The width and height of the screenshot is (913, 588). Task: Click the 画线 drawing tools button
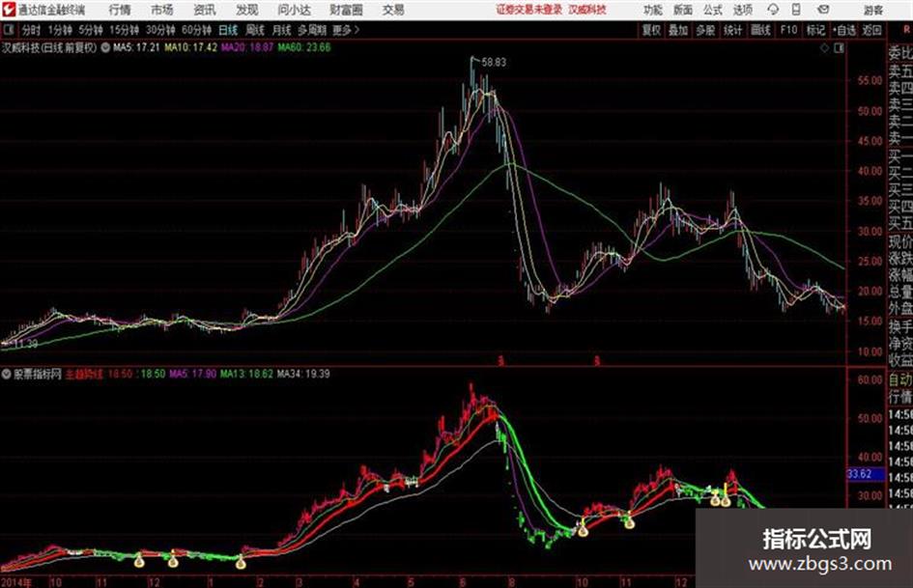click(x=760, y=30)
